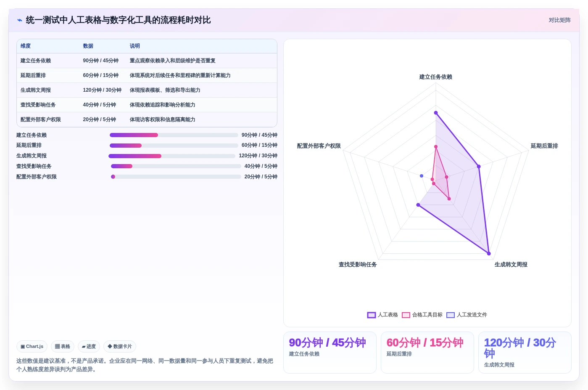Click the 60分钟 / 15分钟 table cell
The width and height of the screenshot is (588, 390).
tap(101, 75)
